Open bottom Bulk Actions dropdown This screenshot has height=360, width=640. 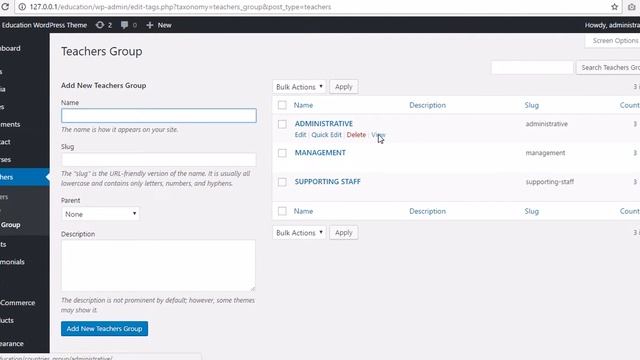[x=299, y=233]
